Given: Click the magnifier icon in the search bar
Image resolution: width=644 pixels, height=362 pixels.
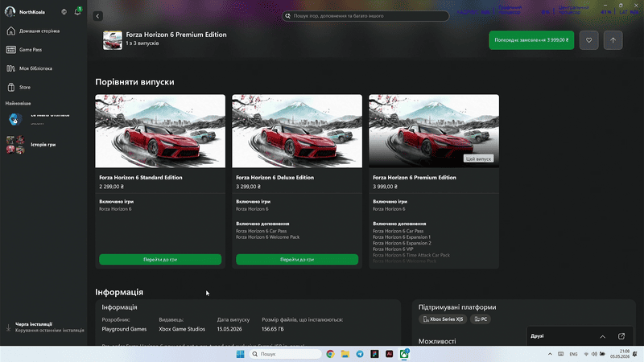Looking at the screenshot, I should point(288,16).
